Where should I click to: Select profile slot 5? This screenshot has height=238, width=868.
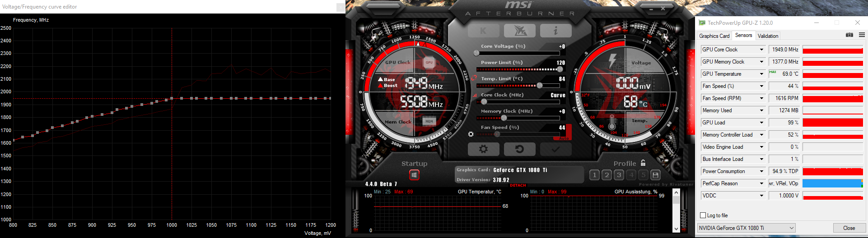(643, 175)
